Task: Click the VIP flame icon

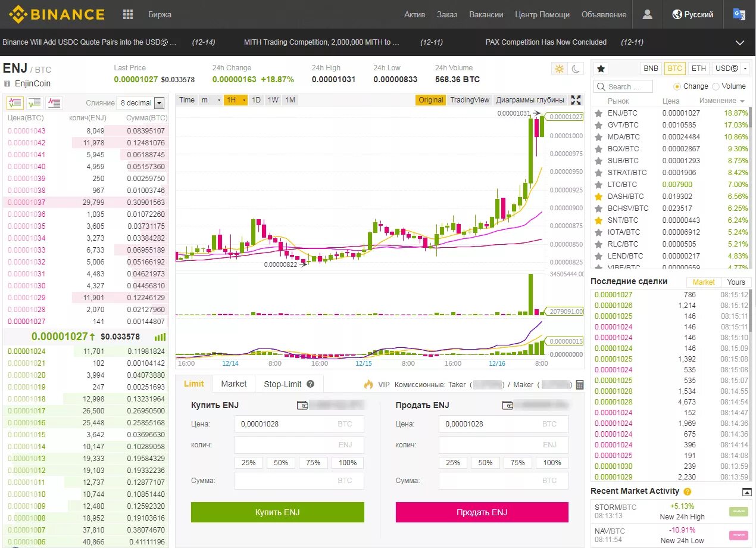Action: point(368,384)
